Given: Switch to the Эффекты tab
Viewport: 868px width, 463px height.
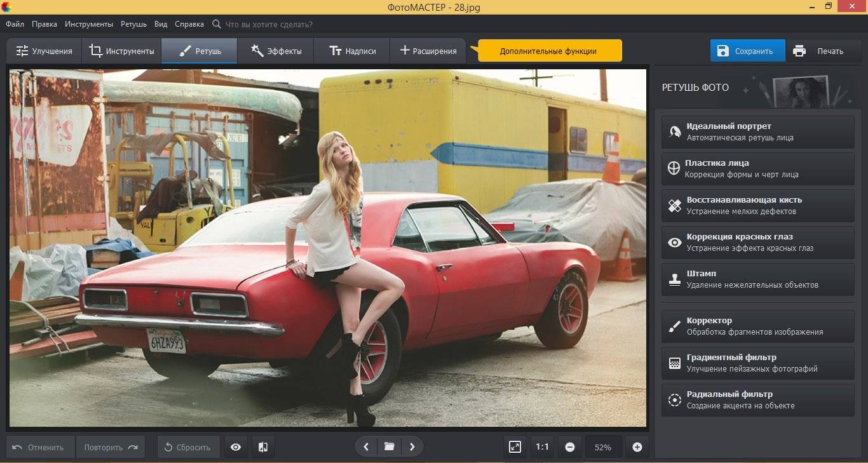Looking at the screenshot, I should [276, 51].
